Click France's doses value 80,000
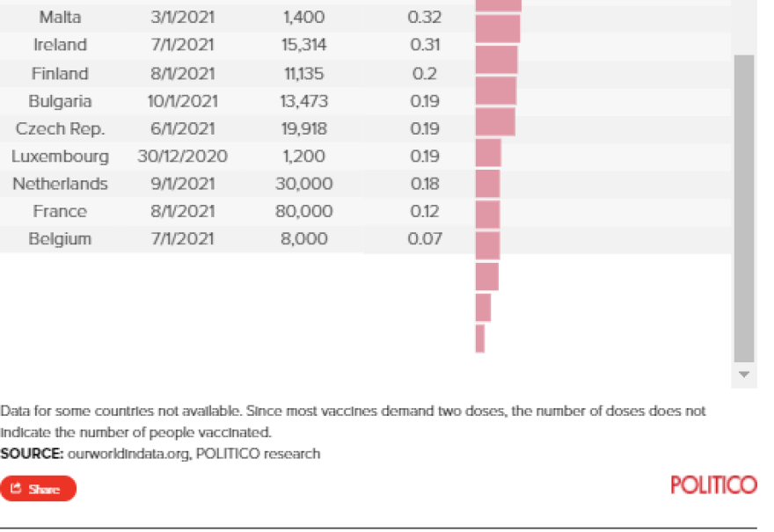Screen dimensions: 774x532 pyautogui.click(x=303, y=211)
